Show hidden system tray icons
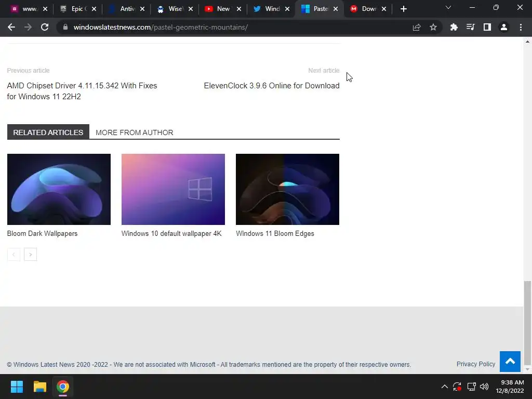 point(445,387)
